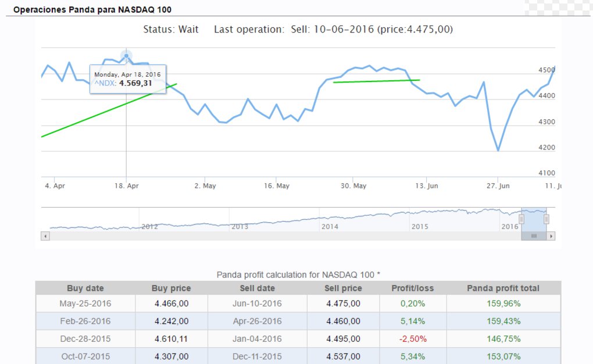This screenshot has width=593, height=364.
Task: Click the 30. May x-axis label
Action: (x=353, y=186)
